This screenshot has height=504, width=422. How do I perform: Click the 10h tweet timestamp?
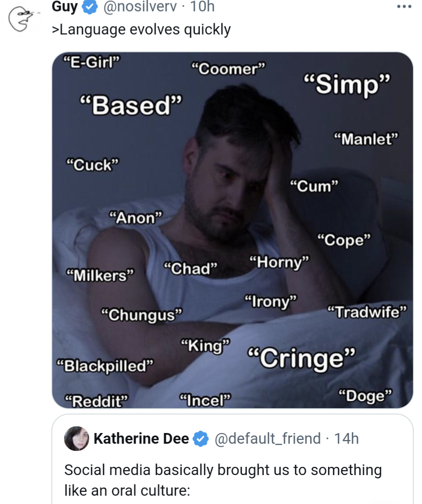202,7
